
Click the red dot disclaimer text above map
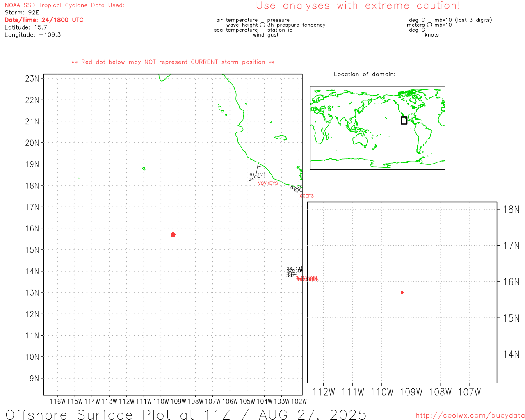173,62
